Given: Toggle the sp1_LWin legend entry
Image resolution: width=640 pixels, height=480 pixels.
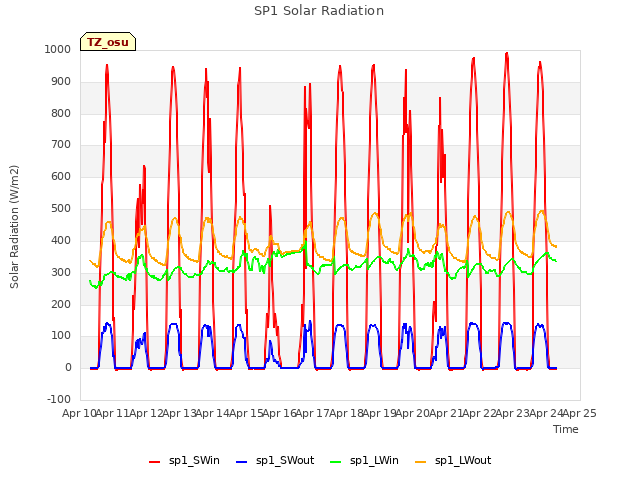Looking at the screenshot, I should (x=364, y=461).
